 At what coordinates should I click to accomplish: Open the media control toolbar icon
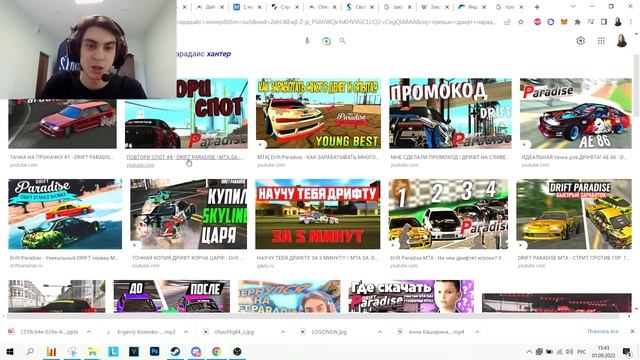pos(591,22)
